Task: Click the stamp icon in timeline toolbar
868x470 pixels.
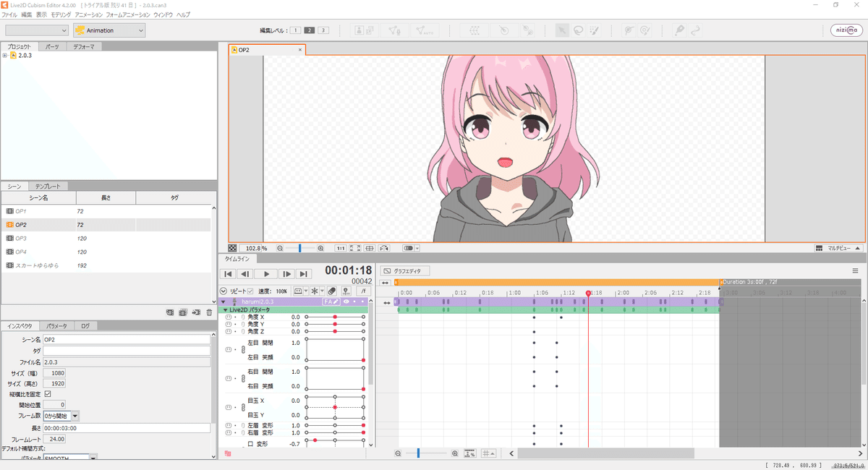Action: [x=346, y=291]
